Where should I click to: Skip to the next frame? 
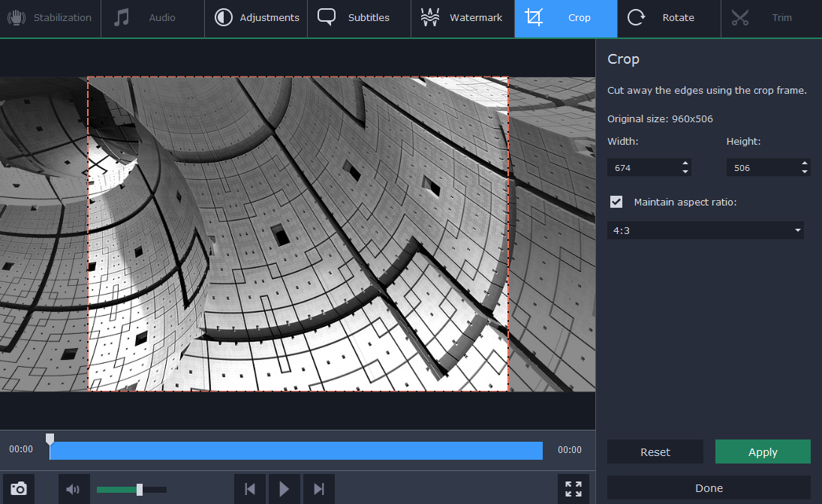point(318,489)
